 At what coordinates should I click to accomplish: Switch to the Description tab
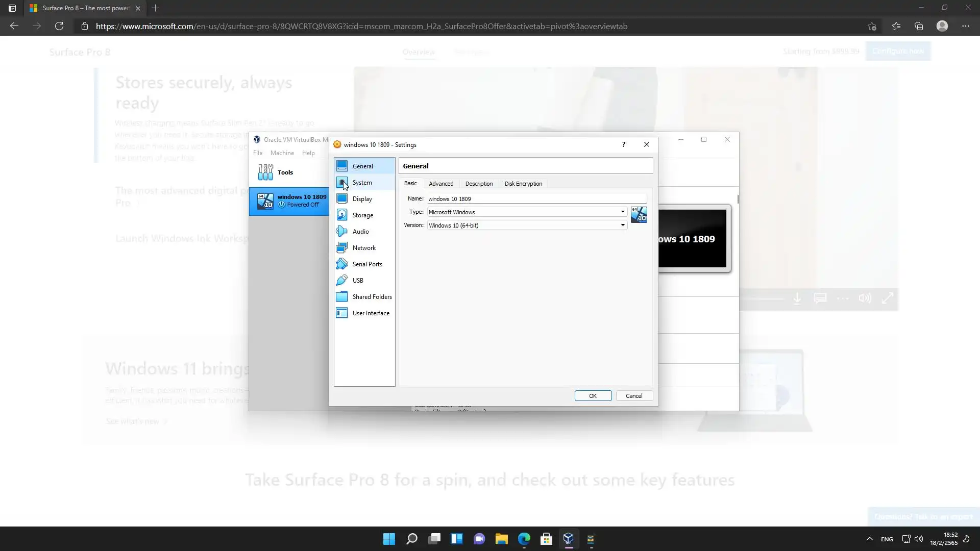[x=479, y=184]
